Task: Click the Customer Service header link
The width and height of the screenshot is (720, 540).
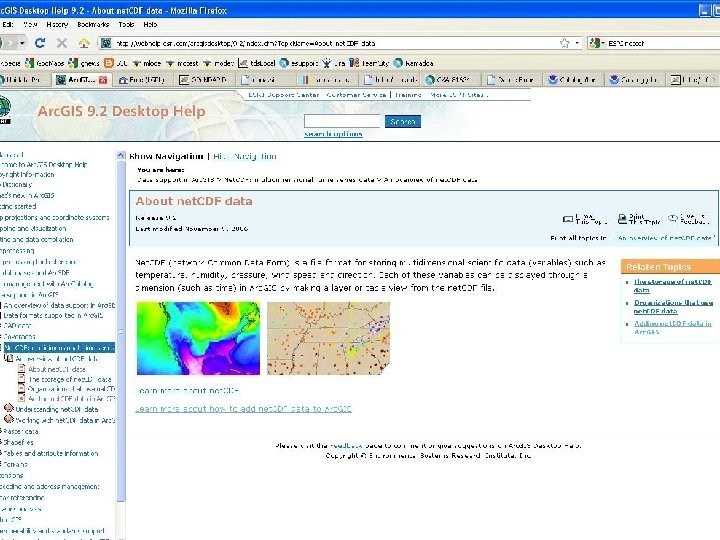Action: (356, 95)
